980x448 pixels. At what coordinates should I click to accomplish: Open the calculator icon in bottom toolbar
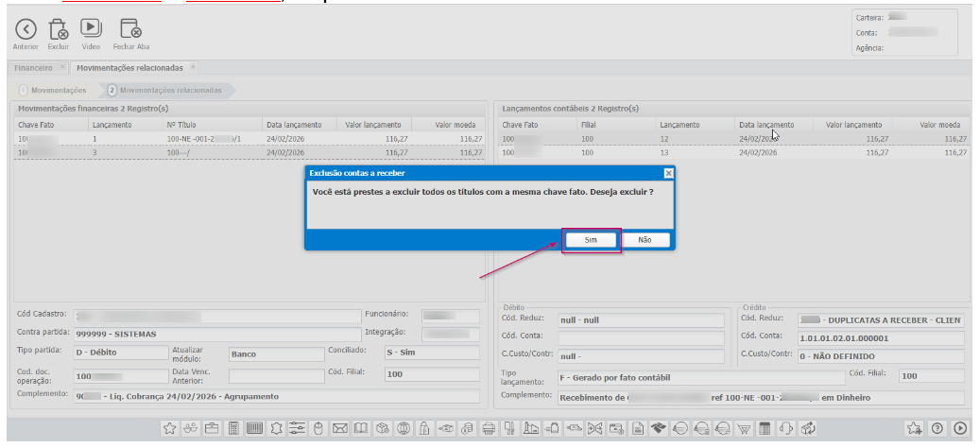[233, 428]
